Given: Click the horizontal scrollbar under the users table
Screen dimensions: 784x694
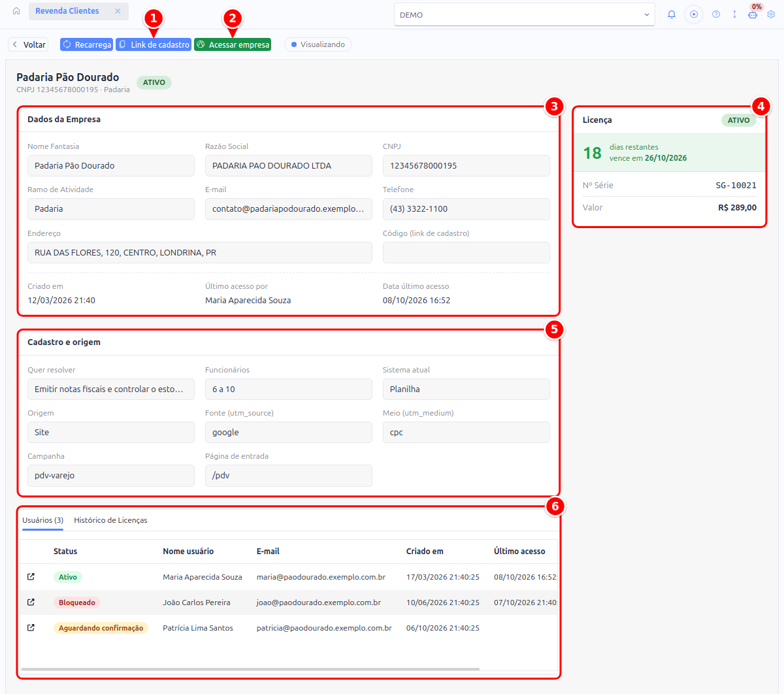Looking at the screenshot, I should [x=250, y=669].
